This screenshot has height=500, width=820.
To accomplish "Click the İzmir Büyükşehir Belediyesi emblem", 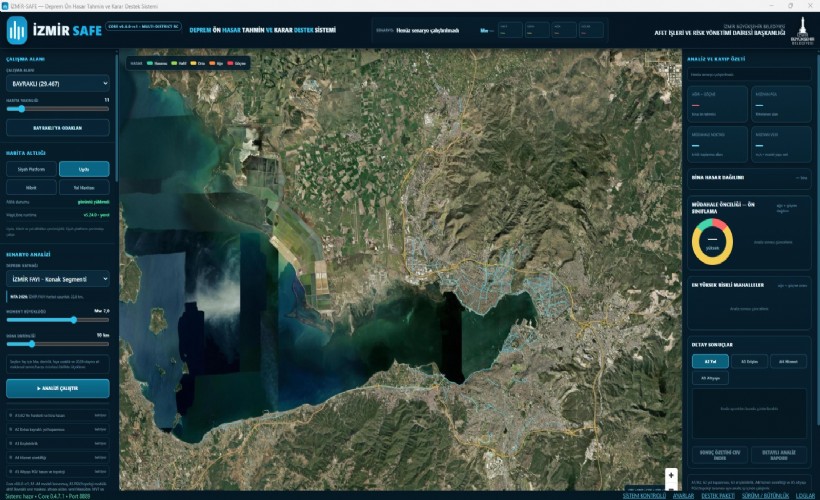I will tap(802, 31).
